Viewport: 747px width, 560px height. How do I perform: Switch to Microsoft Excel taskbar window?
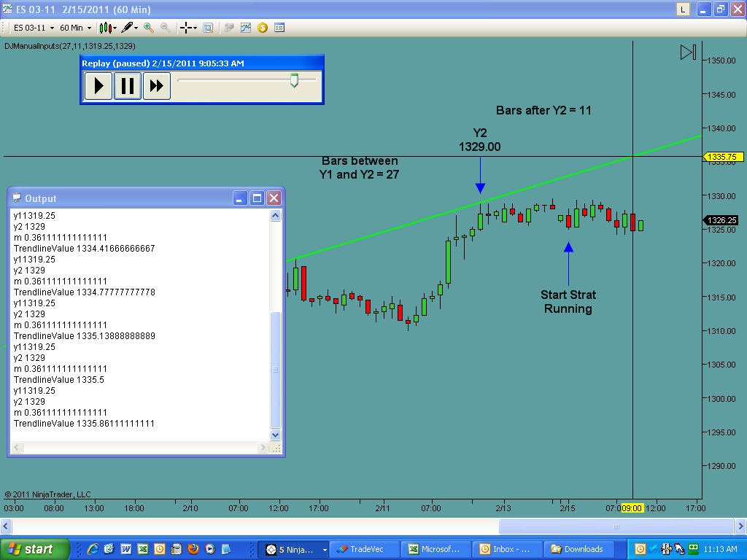[x=436, y=550]
